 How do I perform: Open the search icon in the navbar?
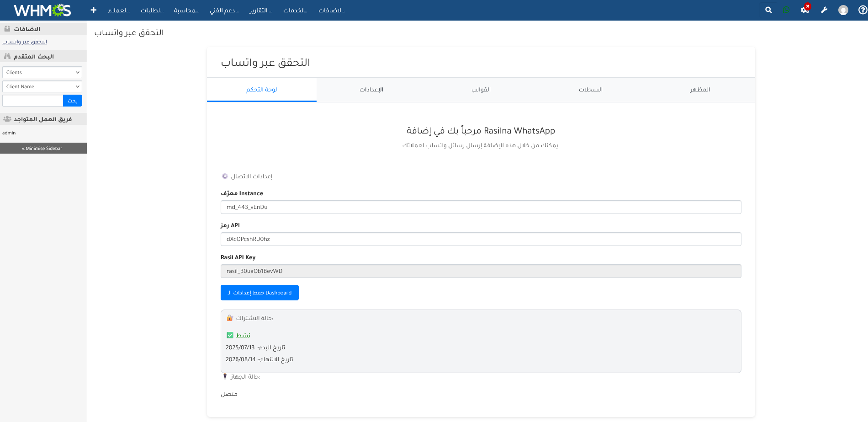[x=768, y=10]
